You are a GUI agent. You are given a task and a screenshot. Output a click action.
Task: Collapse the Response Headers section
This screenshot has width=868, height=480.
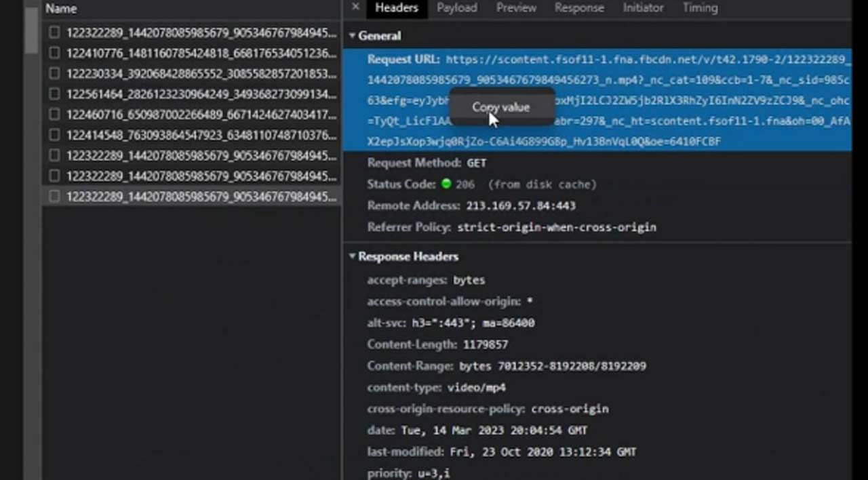point(353,257)
